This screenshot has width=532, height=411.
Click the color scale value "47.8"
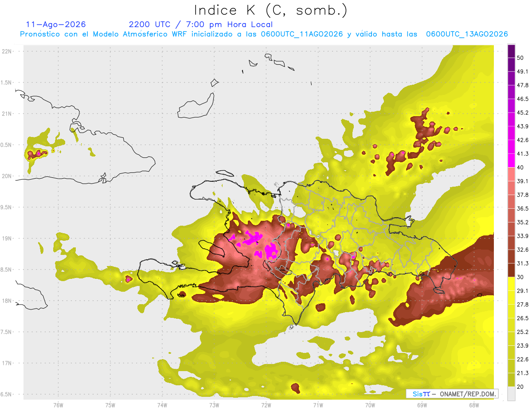522,86
